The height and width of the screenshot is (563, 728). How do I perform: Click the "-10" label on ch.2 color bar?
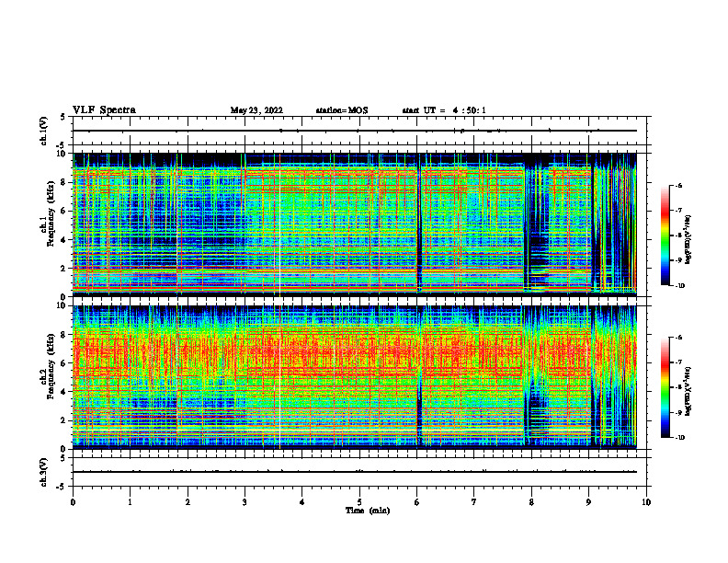(679, 437)
